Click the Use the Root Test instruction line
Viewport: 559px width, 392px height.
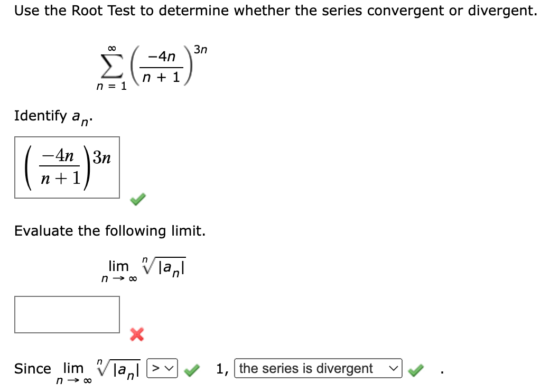(275, 10)
